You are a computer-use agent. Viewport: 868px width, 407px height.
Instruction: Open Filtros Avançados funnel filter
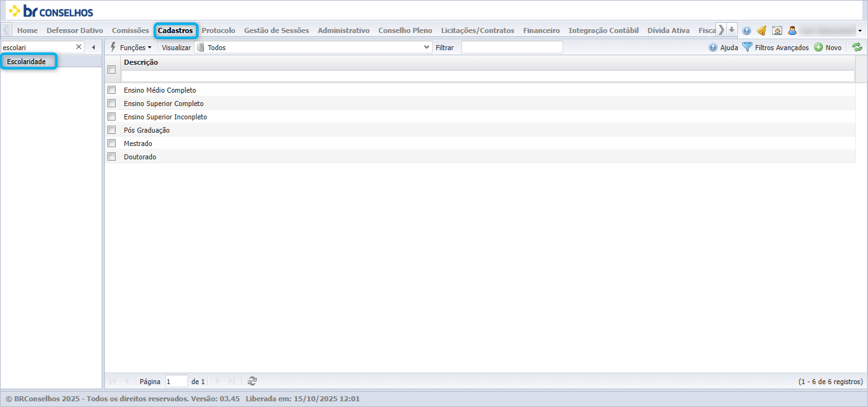775,47
